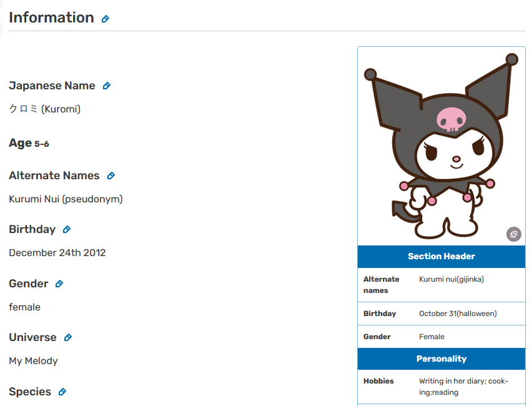Click the edit pencil beside Information heading
This screenshot has width=532, height=406.
point(106,19)
